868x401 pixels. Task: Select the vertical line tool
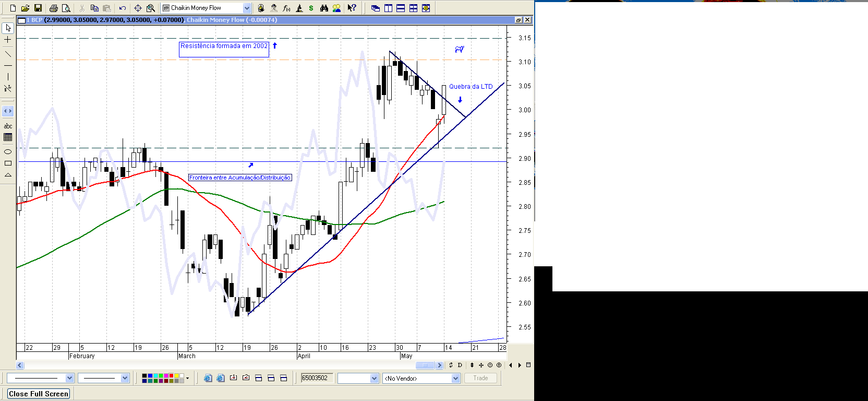(8, 77)
